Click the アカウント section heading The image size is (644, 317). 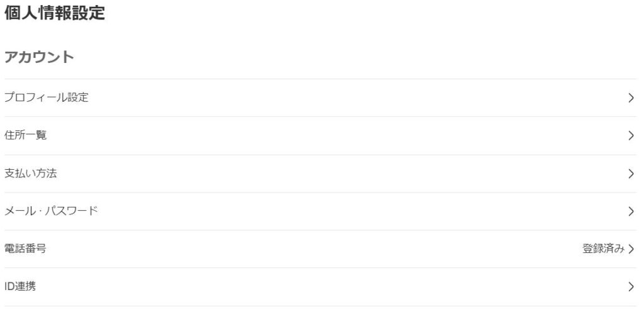[x=39, y=57]
